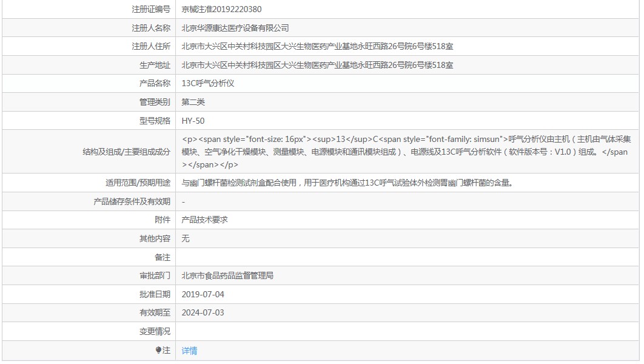Click the black bullet icon beside 注
This screenshot has width=644, height=364.
tap(158, 350)
